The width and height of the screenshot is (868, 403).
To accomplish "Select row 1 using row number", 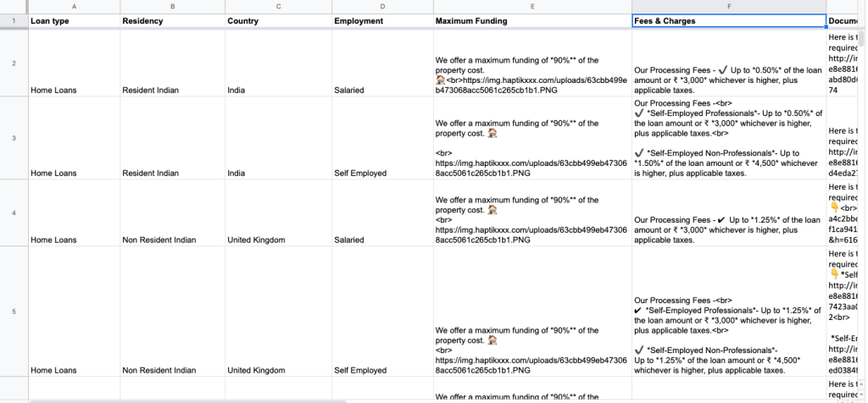I will [13, 21].
